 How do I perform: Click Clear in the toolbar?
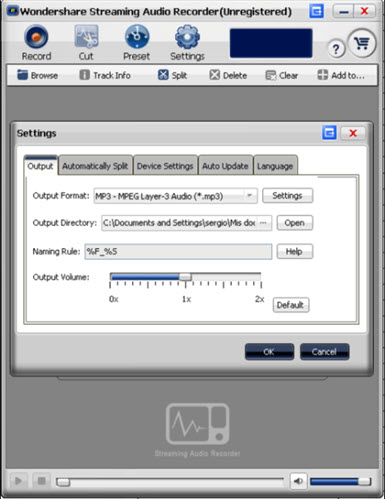tap(282, 75)
